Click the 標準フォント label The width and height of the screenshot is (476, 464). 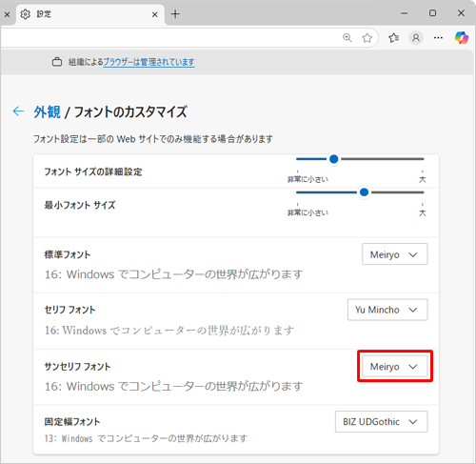68,254
